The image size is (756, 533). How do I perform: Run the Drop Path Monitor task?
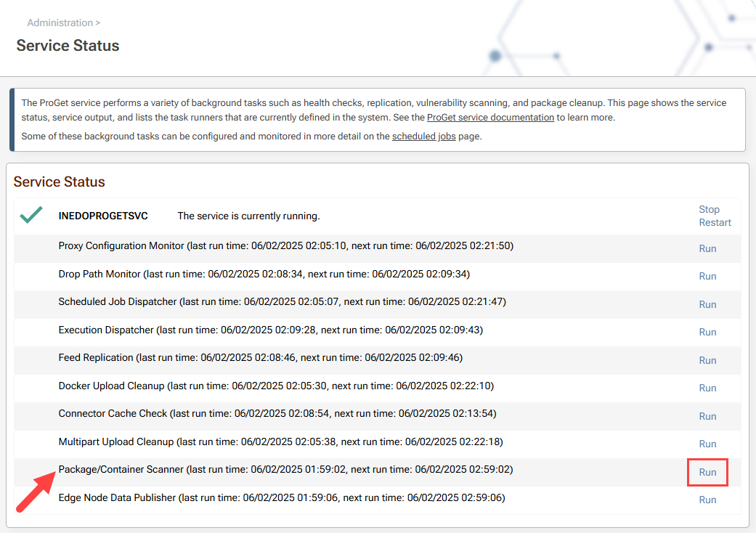point(707,276)
